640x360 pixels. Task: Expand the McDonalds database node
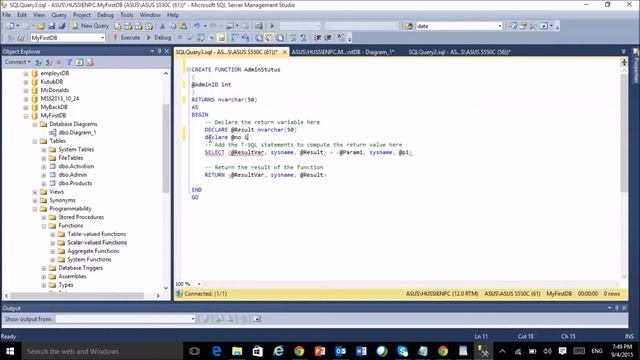(x=26, y=90)
